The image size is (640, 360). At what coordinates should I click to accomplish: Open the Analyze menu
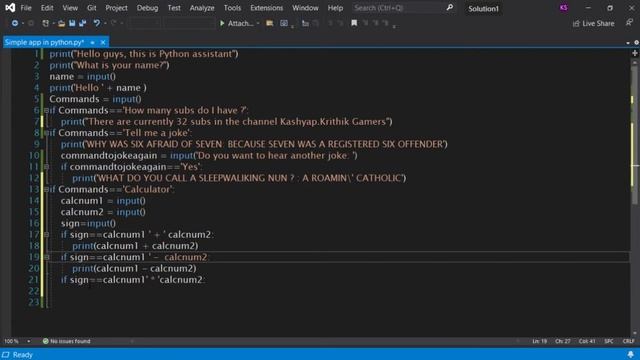tap(202, 8)
